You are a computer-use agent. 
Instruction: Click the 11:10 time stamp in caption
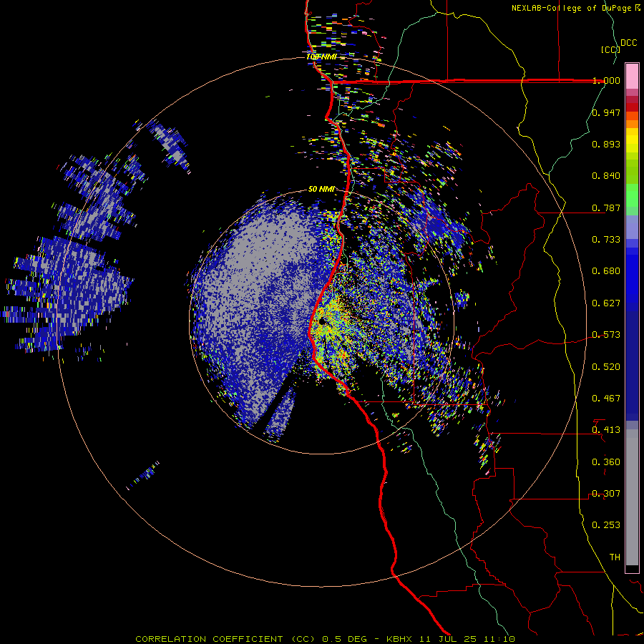[499, 639]
